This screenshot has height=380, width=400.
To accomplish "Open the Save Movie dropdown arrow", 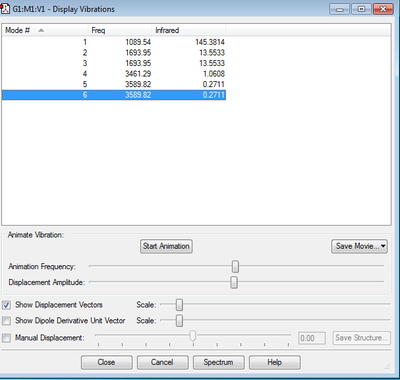I will tap(383, 246).
